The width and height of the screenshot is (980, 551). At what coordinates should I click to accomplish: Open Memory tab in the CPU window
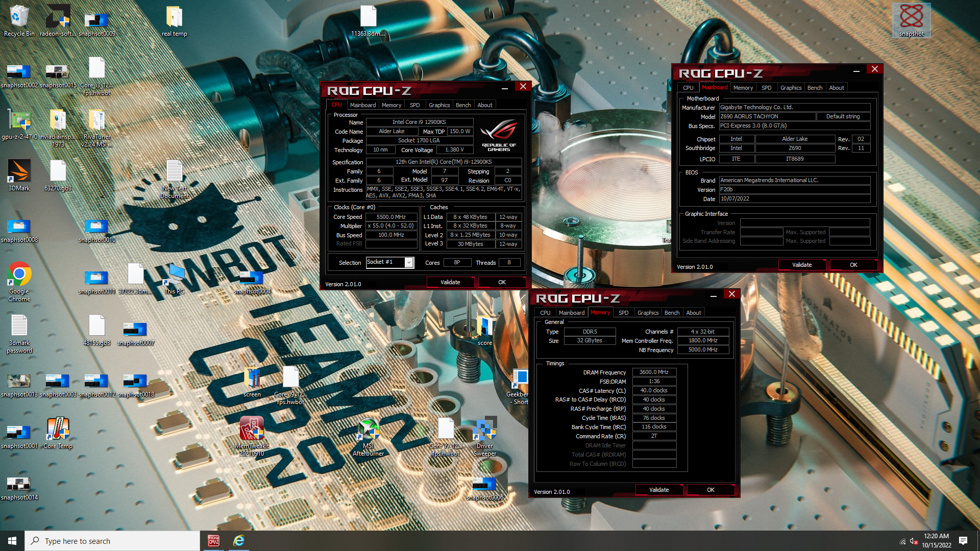click(391, 105)
